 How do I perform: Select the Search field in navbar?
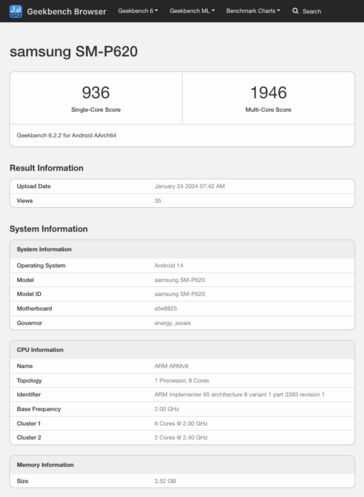click(312, 11)
